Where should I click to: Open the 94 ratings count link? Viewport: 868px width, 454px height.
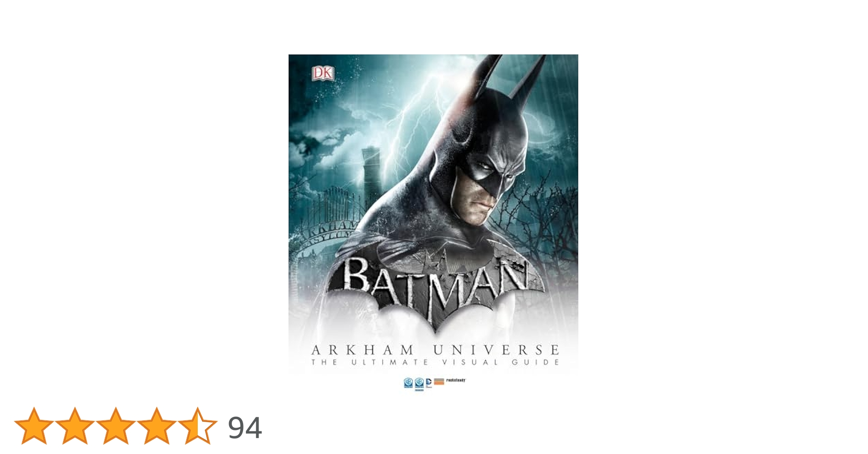point(245,428)
